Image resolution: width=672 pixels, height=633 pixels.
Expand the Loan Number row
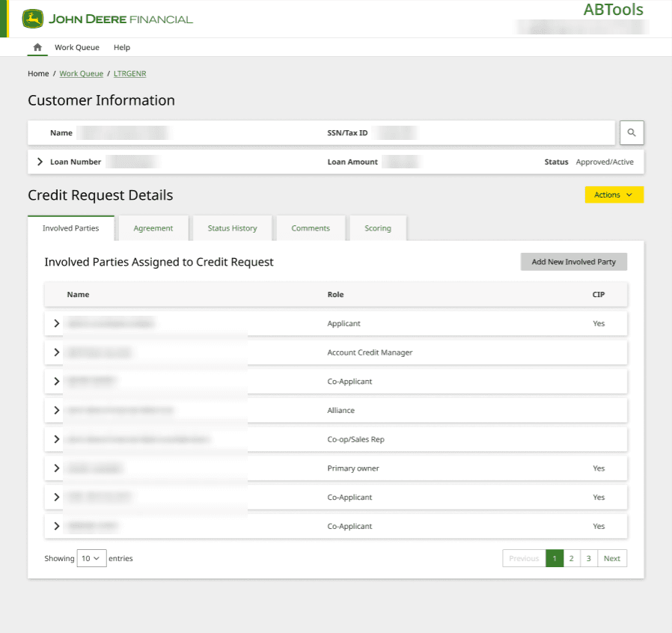(x=40, y=162)
